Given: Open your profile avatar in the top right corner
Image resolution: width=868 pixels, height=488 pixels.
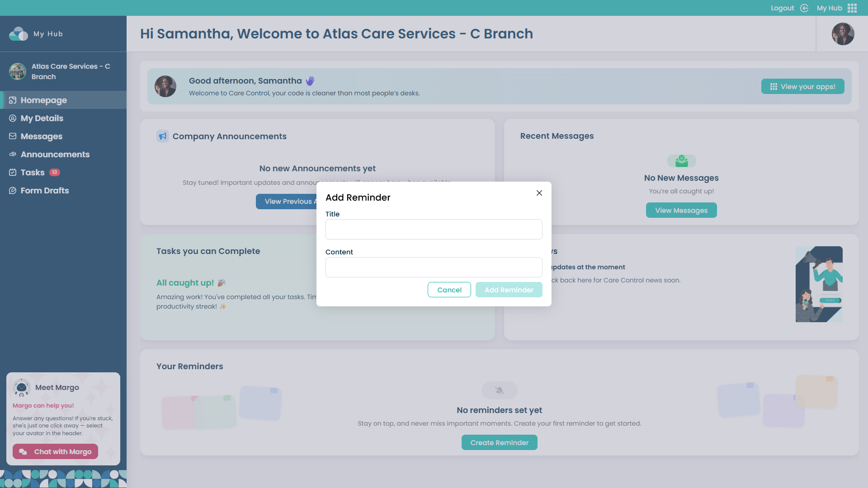Looking at the screenshot, I should click(844, 34).
